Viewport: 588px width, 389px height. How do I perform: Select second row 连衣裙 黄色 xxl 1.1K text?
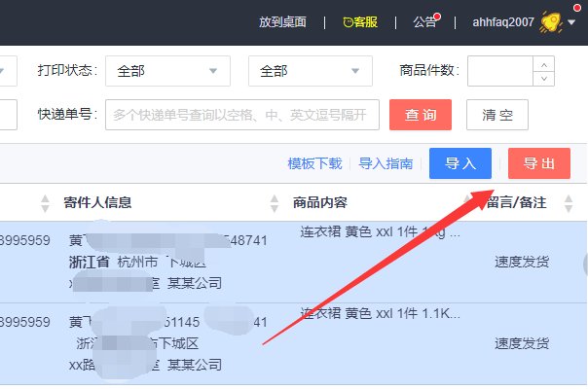pos(380,313)
